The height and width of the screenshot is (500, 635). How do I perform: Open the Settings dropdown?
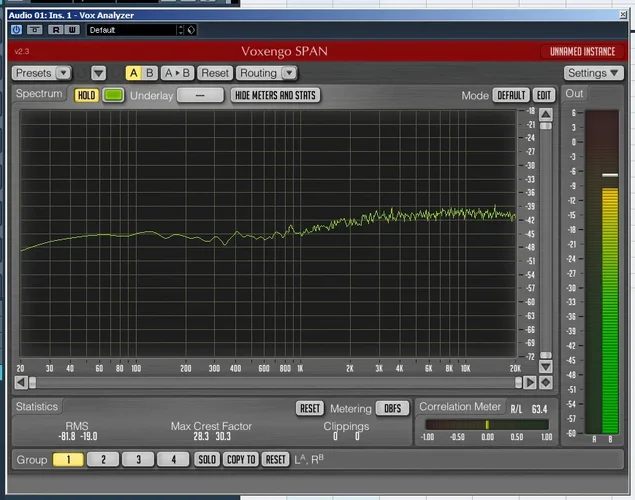(592, 73)
